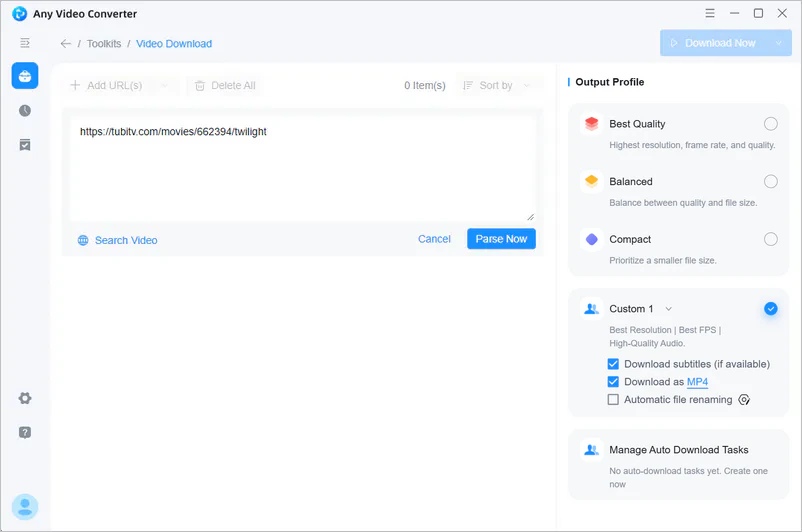
Task: Click inside the URL text area
Action: (303, 169)
